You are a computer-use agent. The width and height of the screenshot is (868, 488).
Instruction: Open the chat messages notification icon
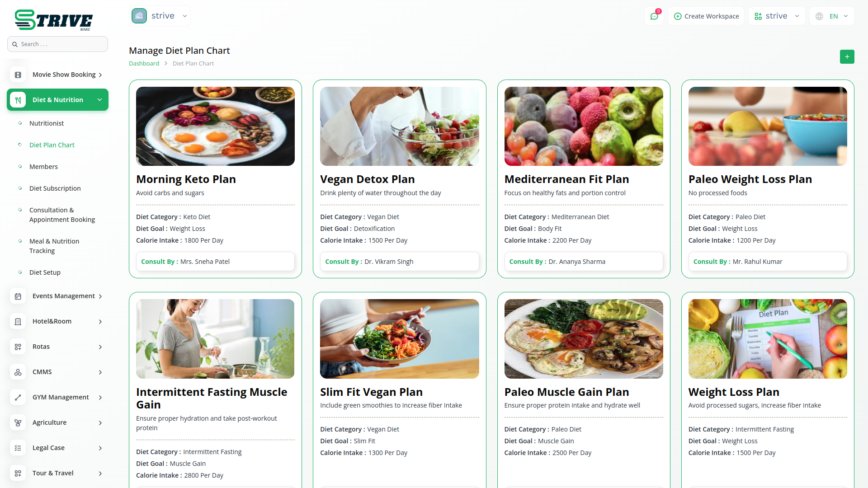tap(654, 16)
